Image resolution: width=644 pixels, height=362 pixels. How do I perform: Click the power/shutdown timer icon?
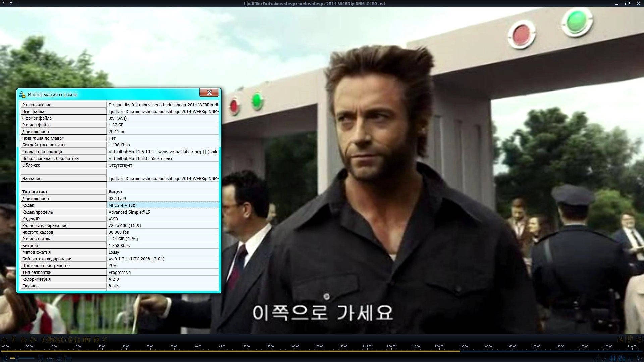point(639,358)
